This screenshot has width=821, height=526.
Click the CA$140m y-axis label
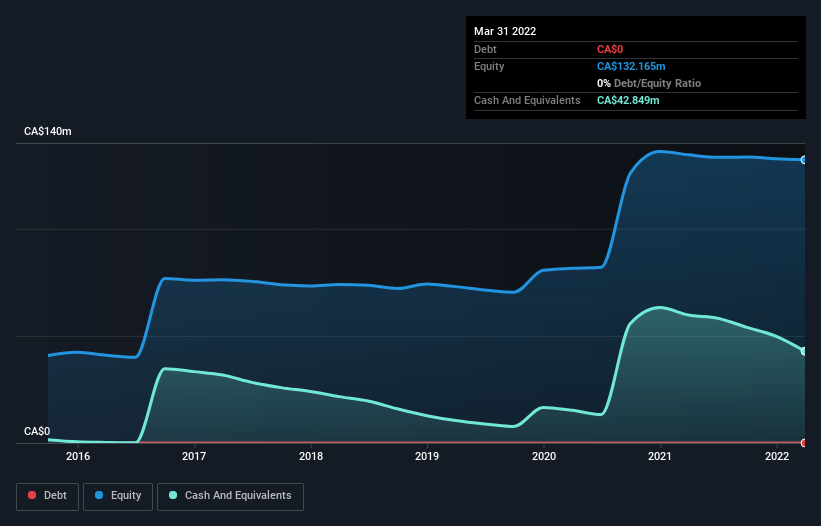48,131
